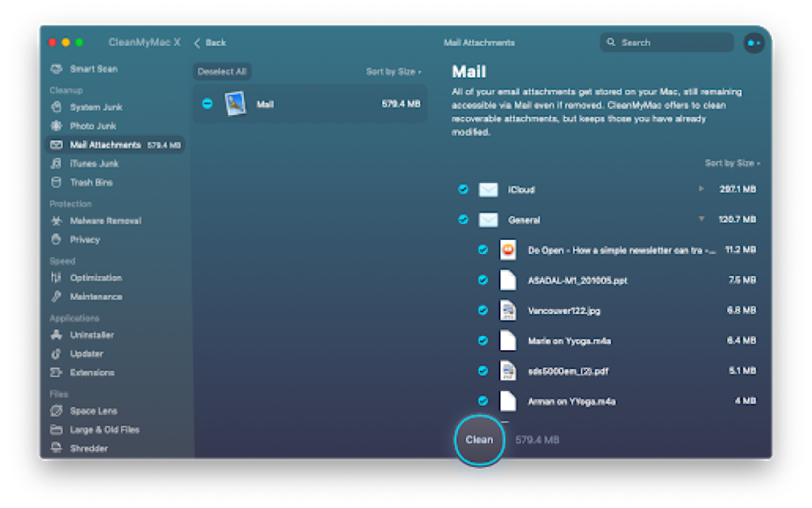Select Marie on Yyoga.m4a file name
The image size is (812, 508).
(570, 341)
